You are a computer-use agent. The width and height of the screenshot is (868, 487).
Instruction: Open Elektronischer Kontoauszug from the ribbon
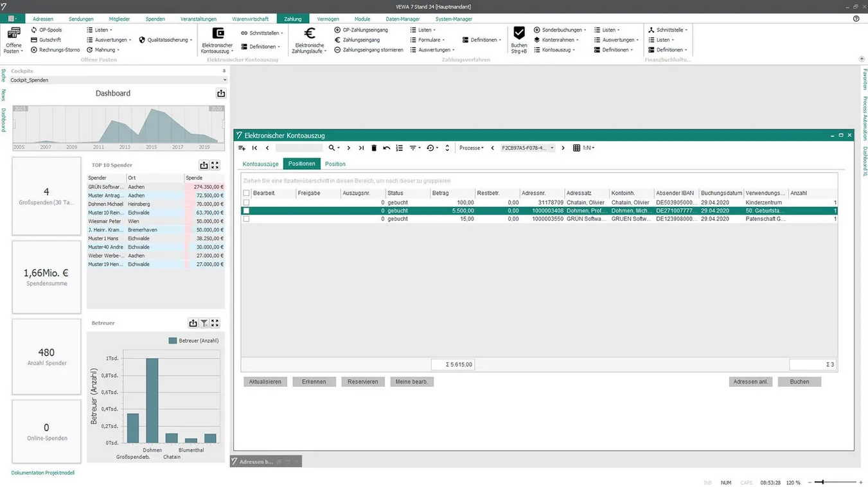(218, 40)
